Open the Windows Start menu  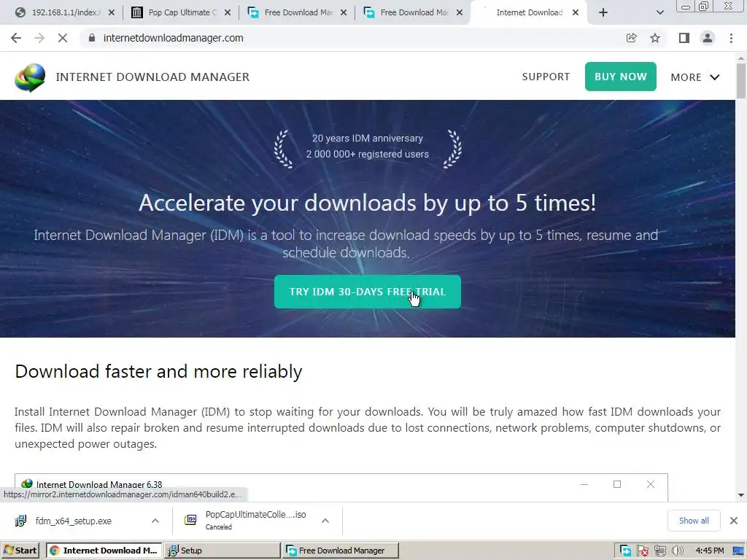20,551
